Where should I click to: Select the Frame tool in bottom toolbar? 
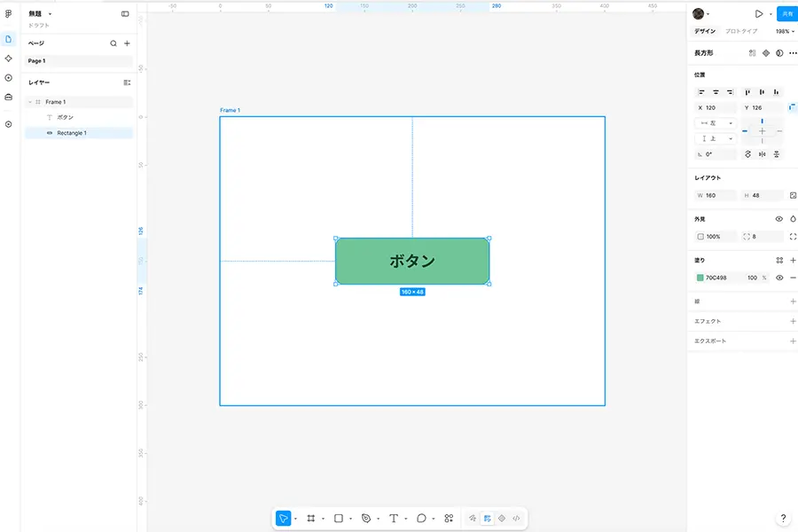[311, 518]
